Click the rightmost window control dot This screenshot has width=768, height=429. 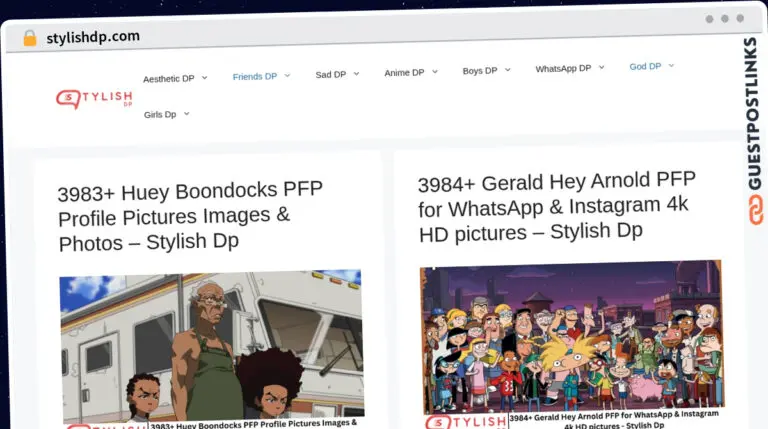point(739,18)
